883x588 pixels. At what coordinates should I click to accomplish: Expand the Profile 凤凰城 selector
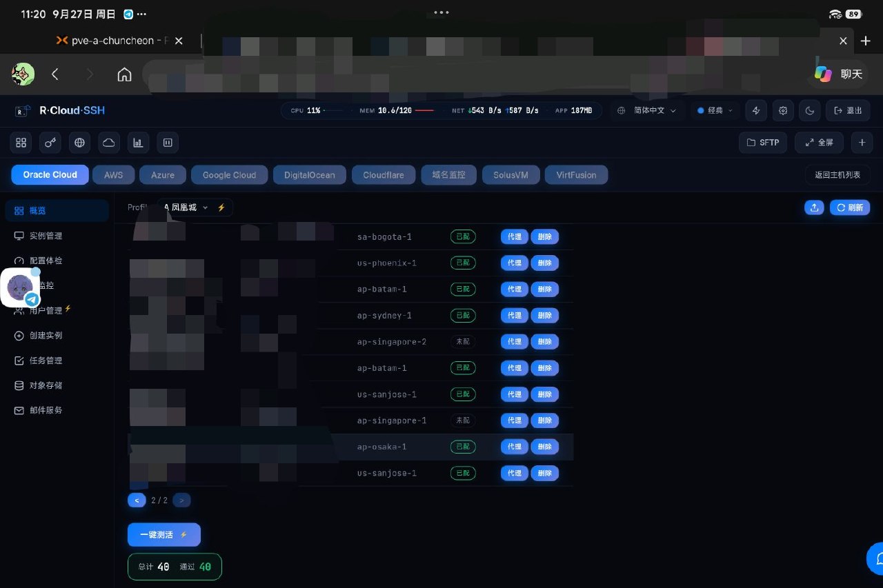coord(195,207)
